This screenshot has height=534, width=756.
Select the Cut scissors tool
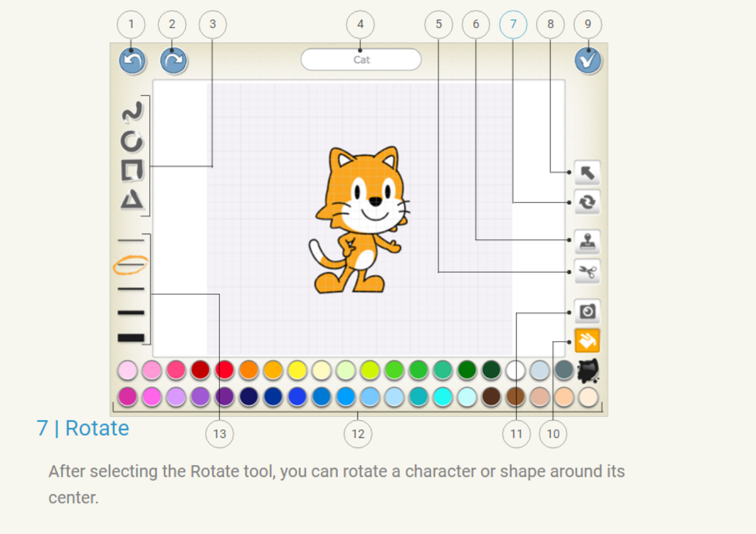tap(587, 272)
